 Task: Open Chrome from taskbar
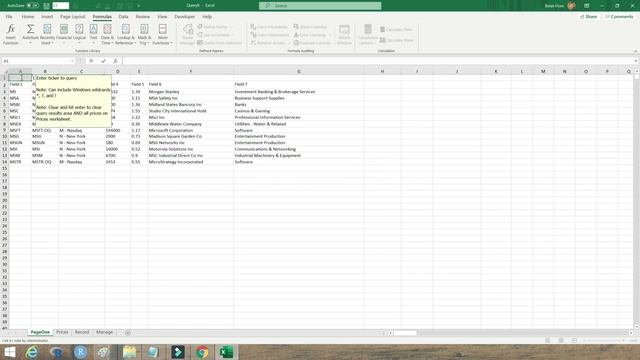click(202, 352)
